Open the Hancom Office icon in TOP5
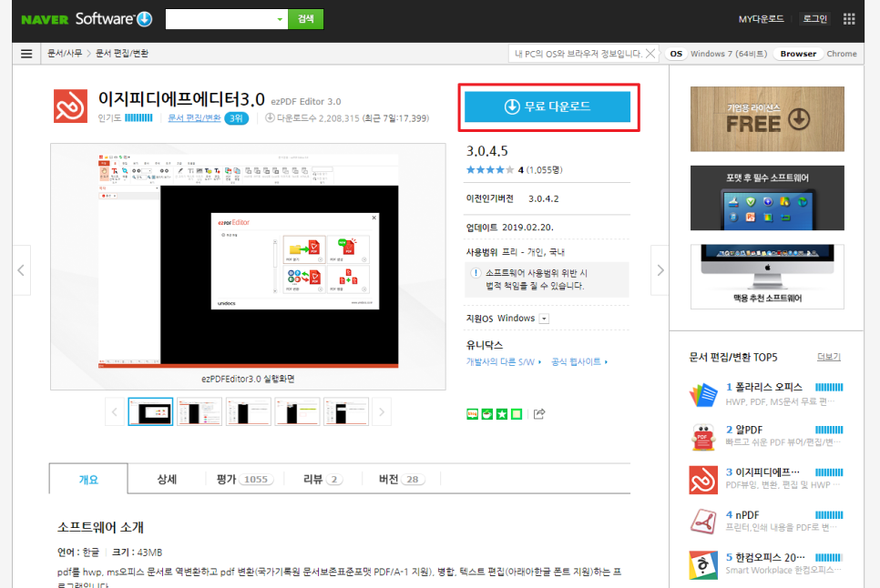 tap(703, 564)
